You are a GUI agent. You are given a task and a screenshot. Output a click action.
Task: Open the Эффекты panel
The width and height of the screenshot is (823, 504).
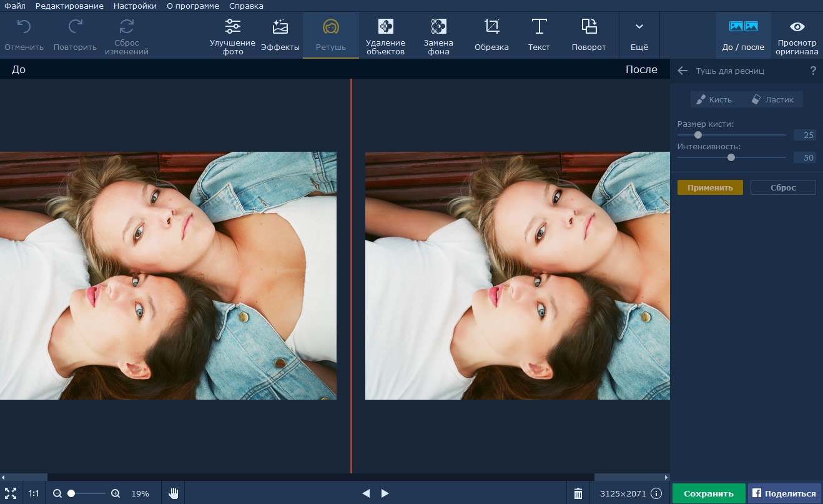280,36
